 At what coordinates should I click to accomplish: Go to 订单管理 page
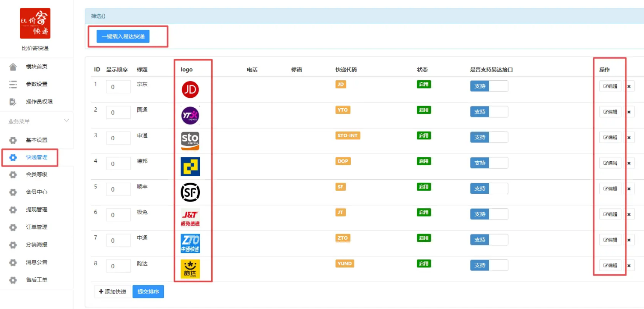[36, 227]
